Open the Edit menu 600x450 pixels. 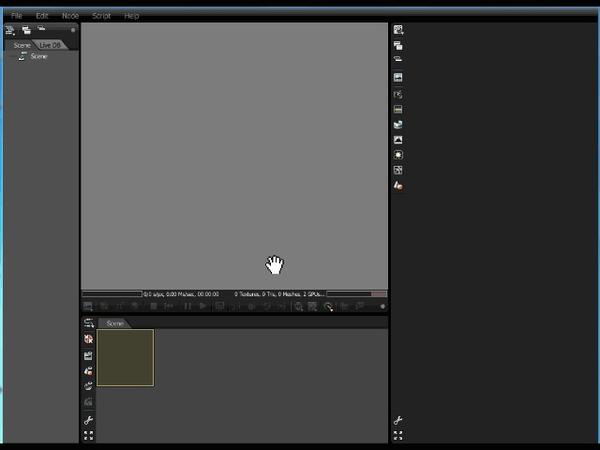(x=42, y=16)
